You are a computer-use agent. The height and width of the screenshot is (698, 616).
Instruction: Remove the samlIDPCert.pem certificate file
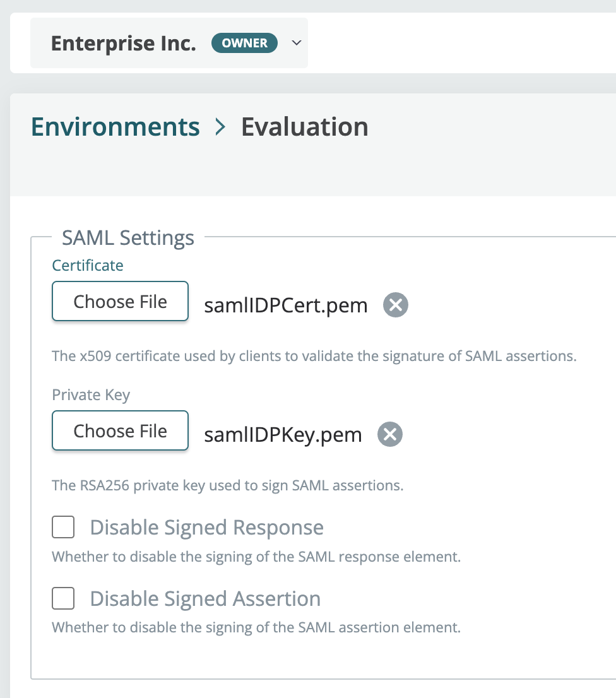(x=396, y=305)
